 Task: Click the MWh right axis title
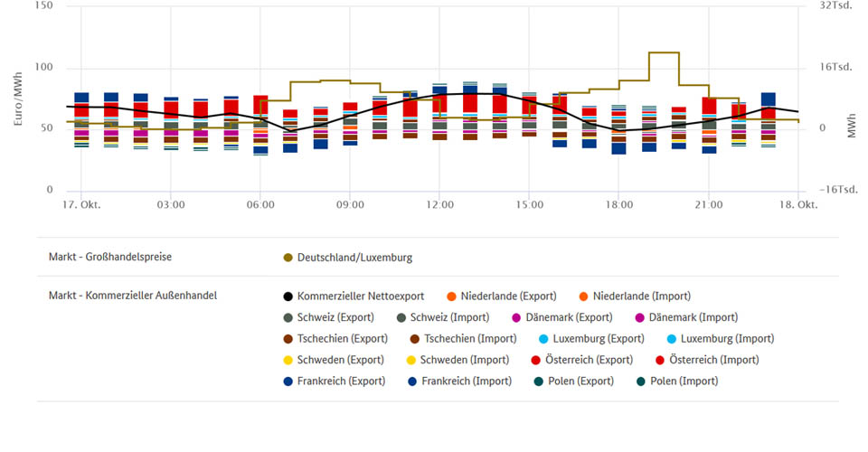click(x=852, y=127)
